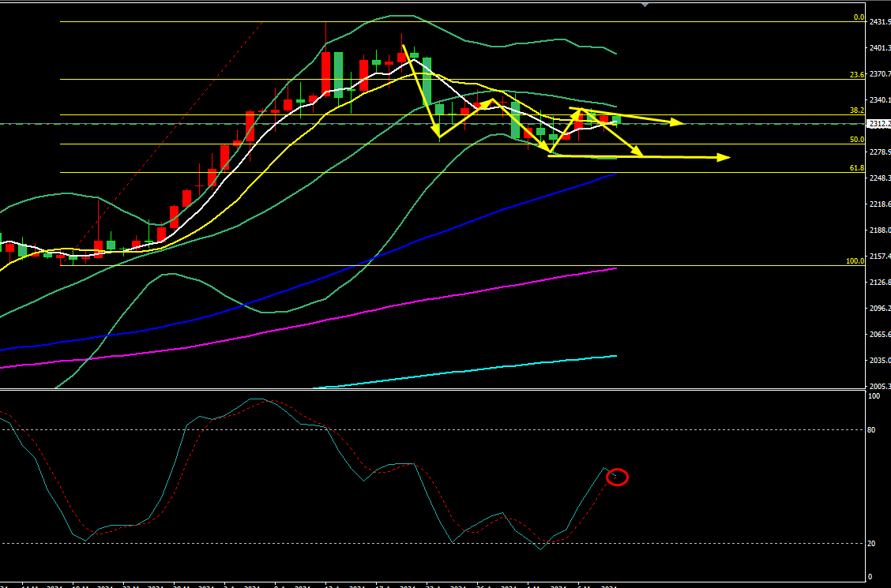Click oscillator scale value 20
The image size is (891, 588).
click(x=872, y=544)
